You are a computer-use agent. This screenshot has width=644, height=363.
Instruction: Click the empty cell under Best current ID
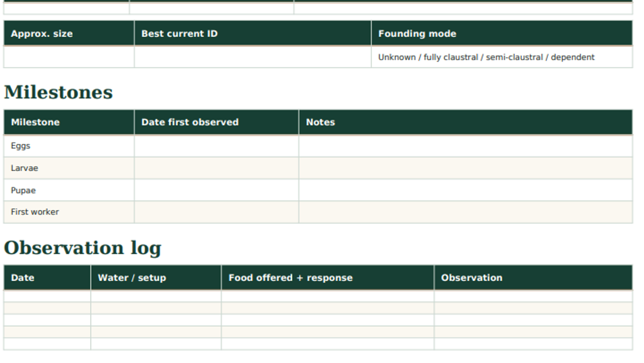(x=253, y=57)
